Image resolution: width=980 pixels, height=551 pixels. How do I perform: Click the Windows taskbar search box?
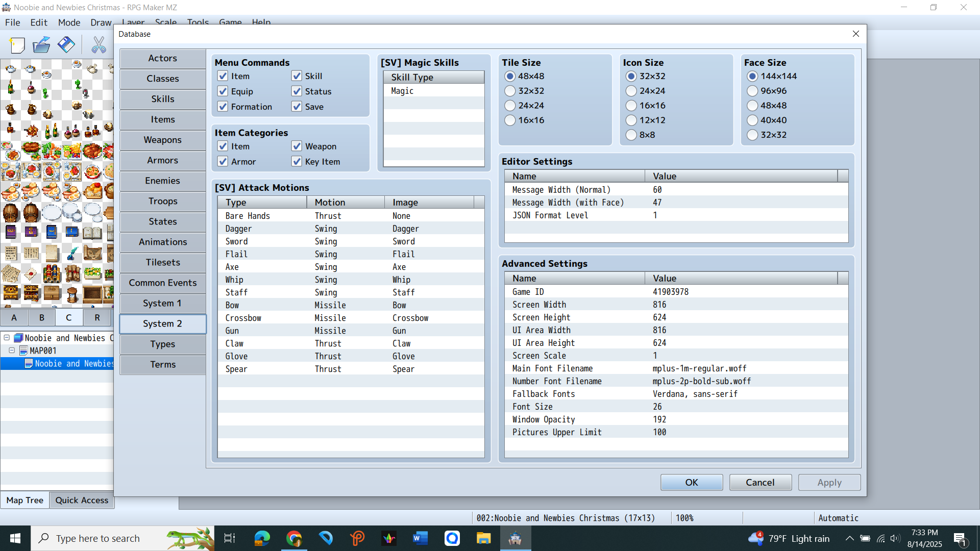(x=122, y=538)
